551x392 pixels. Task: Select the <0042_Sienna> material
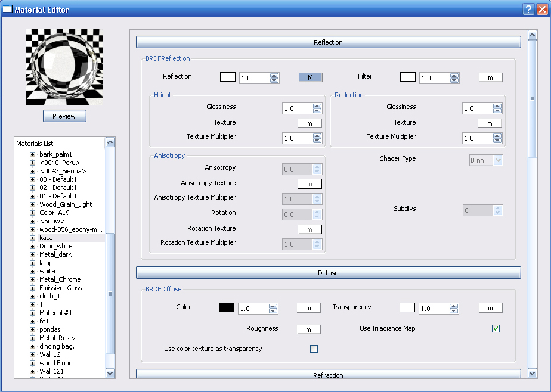click(x=63, y=171)
